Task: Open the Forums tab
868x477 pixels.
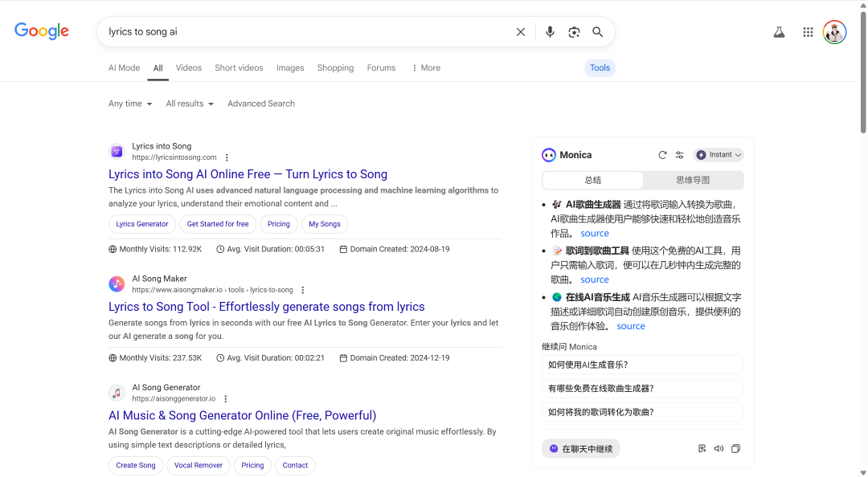Action: point(382,67)
